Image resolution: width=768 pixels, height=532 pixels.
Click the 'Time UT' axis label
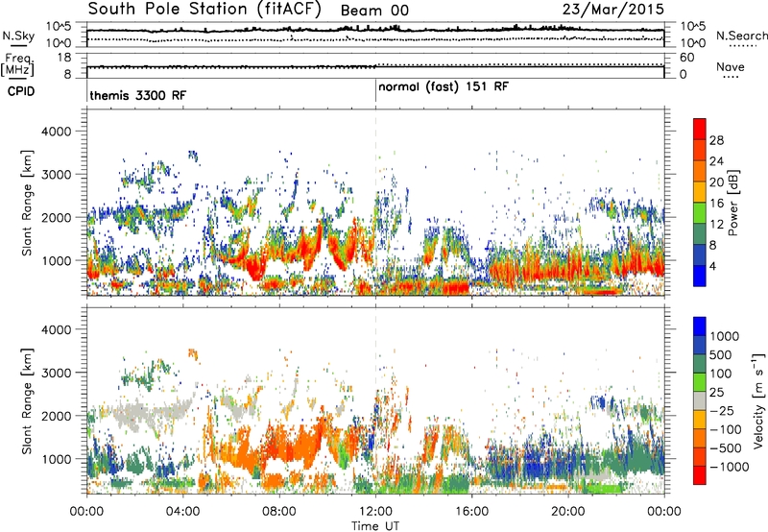tap(375, 526)
